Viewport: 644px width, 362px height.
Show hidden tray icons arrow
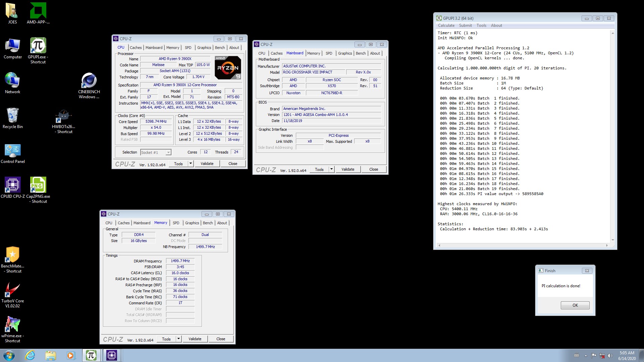click(x=586, y=356)
